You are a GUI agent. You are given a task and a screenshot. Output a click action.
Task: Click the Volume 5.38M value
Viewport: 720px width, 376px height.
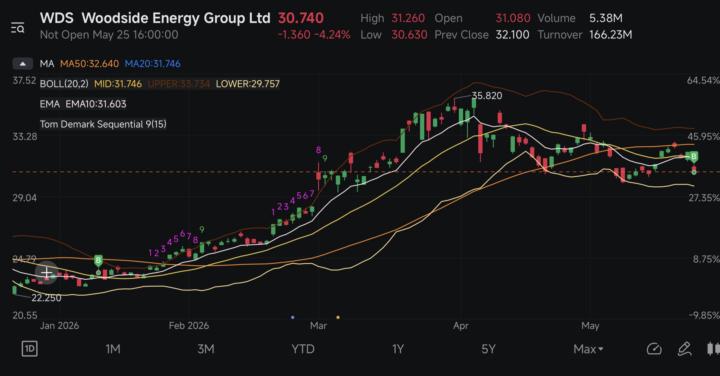606,18
